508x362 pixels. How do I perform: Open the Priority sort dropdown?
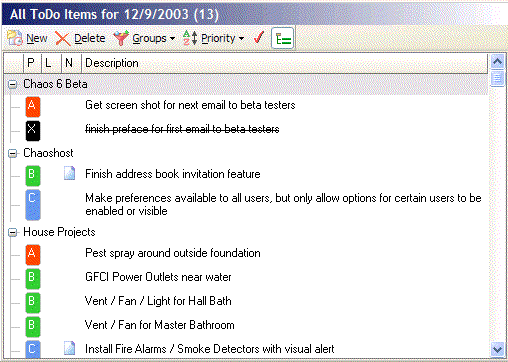tap(214, 38)
